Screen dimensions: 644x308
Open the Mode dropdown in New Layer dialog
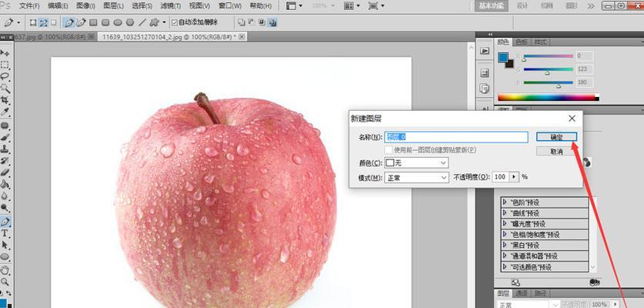pyautogui.click(x=416, y=177)
